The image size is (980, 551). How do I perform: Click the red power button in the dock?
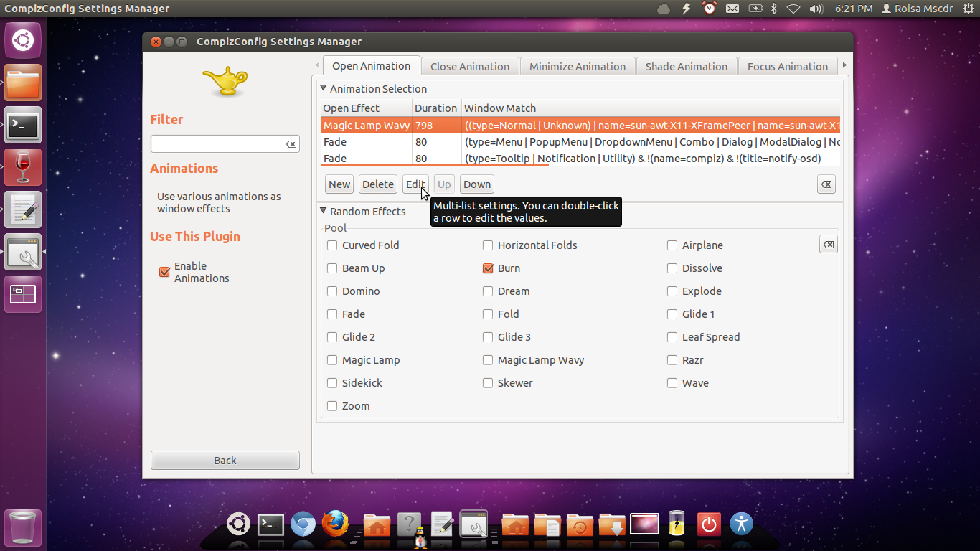pyautogui.click(x=709, y=524)
